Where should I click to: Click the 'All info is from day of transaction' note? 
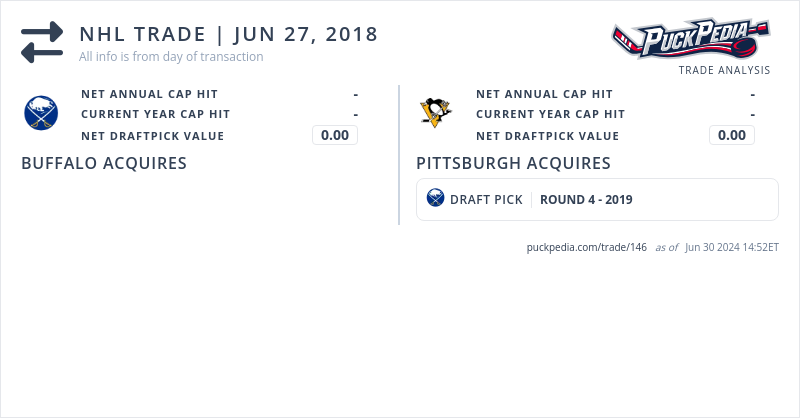pyautogui.click(x=171, y=57)
